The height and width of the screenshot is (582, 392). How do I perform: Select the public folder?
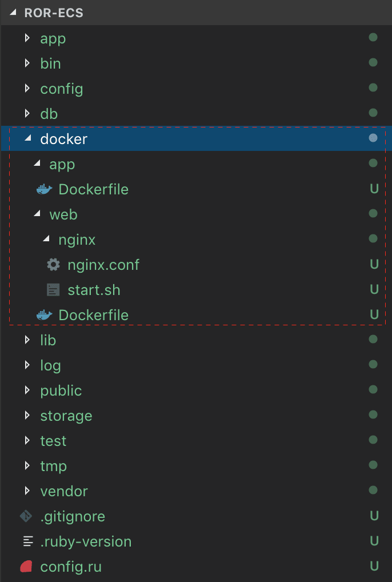tap(61, 391)
